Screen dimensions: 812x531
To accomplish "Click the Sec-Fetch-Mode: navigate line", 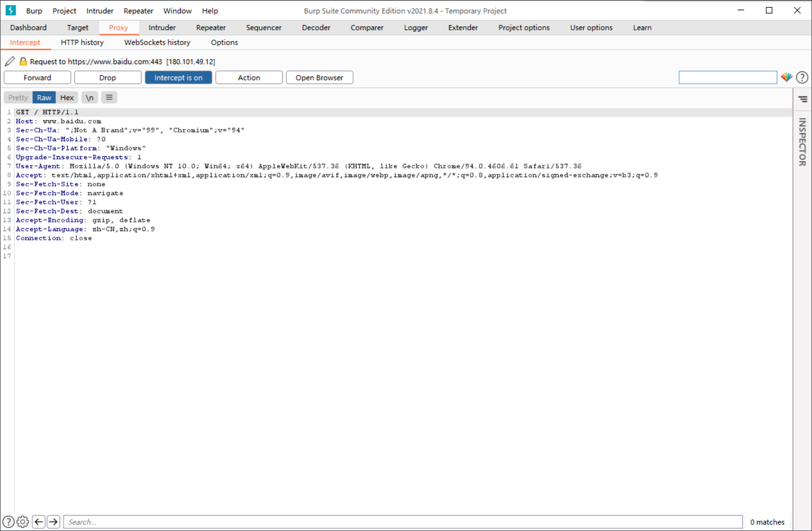I will [x=70, y=193].
